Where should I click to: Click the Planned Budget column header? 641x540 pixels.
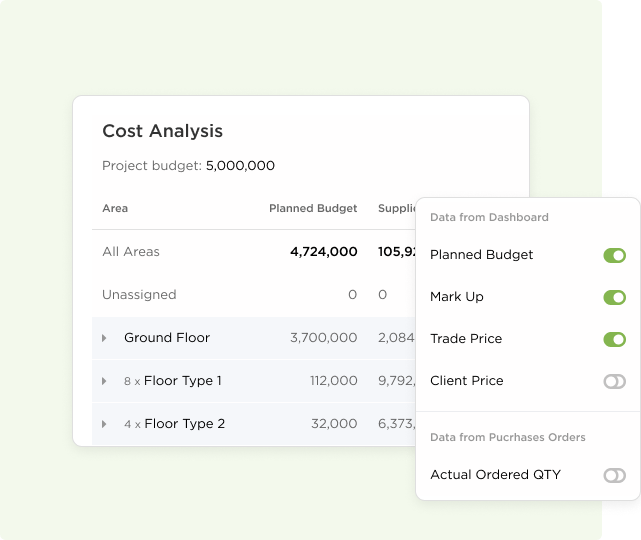313,208
